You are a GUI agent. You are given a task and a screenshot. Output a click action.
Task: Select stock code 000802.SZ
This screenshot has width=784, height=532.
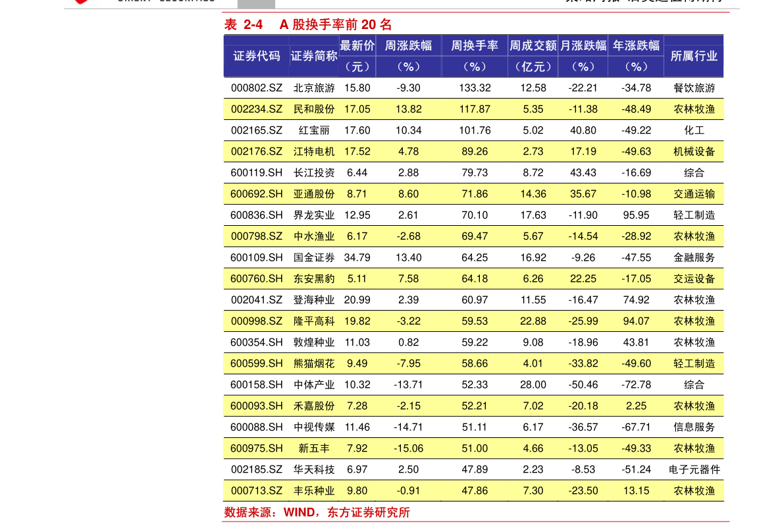click(x=257, y=88)
